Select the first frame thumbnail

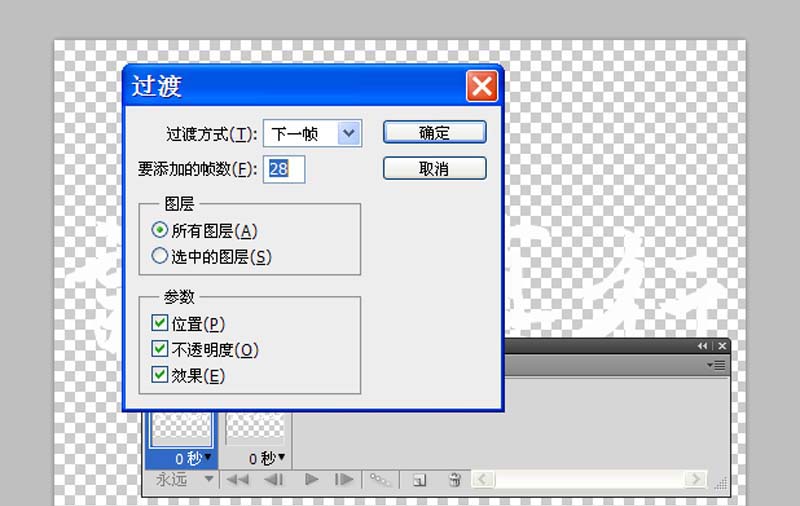tap(181, 429)
